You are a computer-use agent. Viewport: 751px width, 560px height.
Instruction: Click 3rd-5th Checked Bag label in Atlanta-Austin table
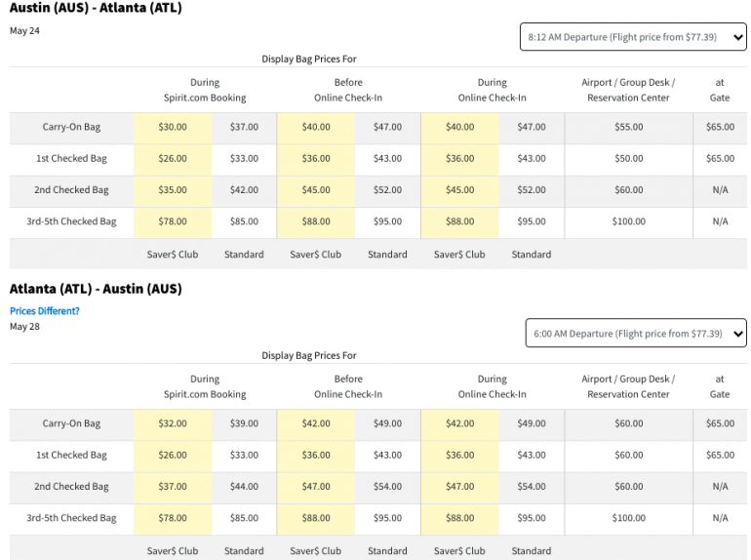point(71,518)
